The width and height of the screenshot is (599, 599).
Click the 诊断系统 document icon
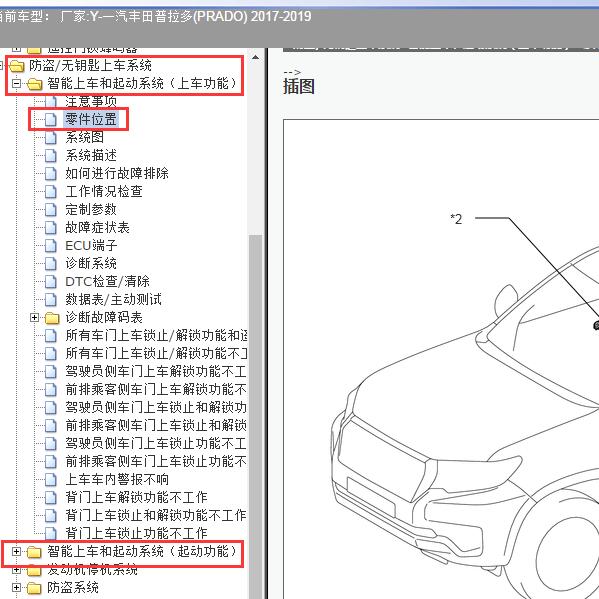pyautogui.click(x=50, y=264)
